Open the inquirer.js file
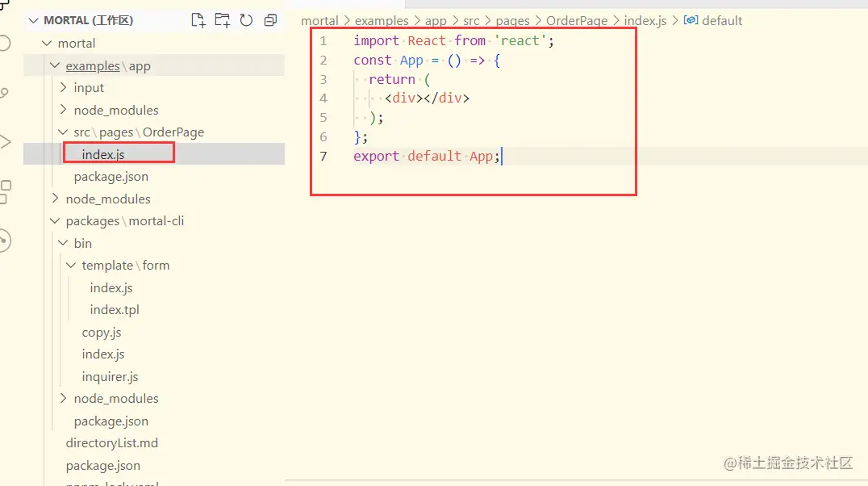The height and width of the screenshot is (486, 868). (x=110, y=376)
